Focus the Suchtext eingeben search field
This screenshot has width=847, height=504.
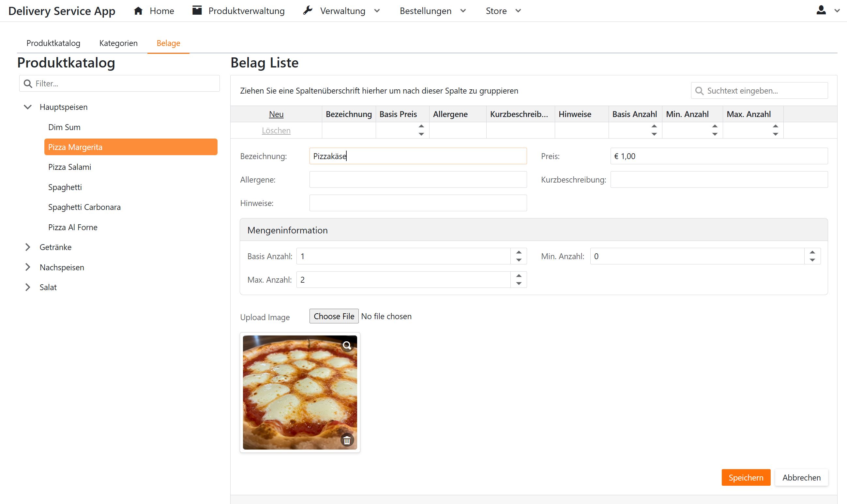(x=759, y=91)
